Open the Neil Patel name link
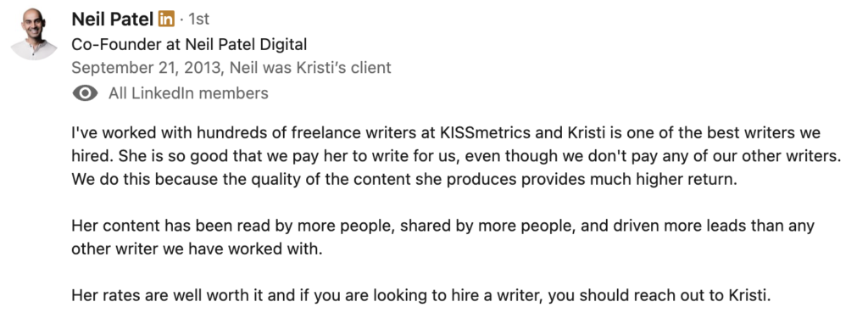The image size is (868, 313). 113,20
